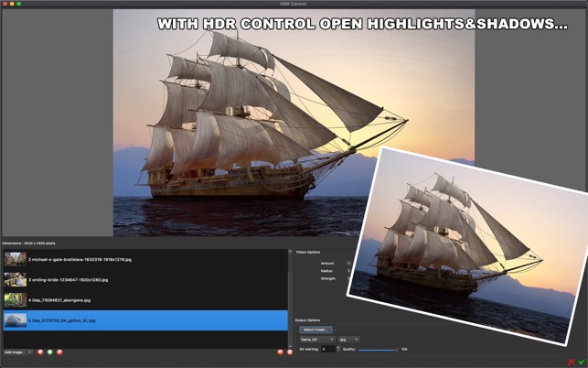
Task: Select row 3 smiling-bride image file
Action: pyautogui.click(x=145, y=280)
